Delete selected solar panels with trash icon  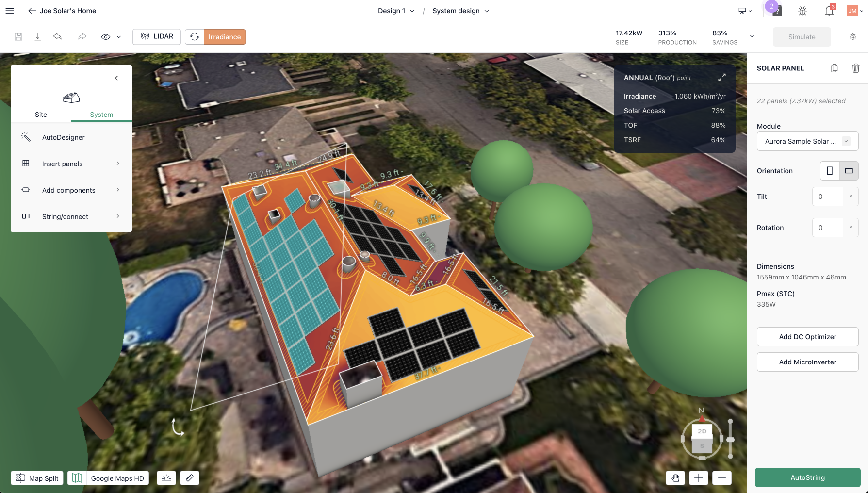(855, 68)
